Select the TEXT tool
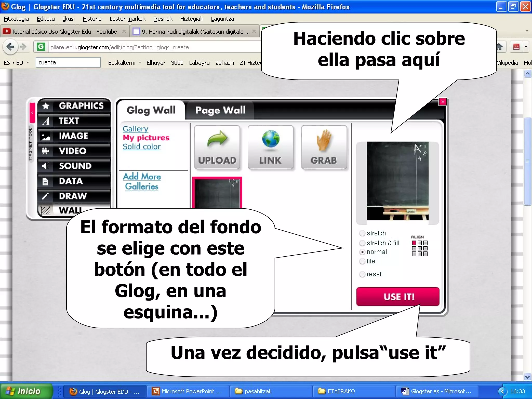This screenshot has height=399, width=532. pyautogui.click(x=75, y=121)
